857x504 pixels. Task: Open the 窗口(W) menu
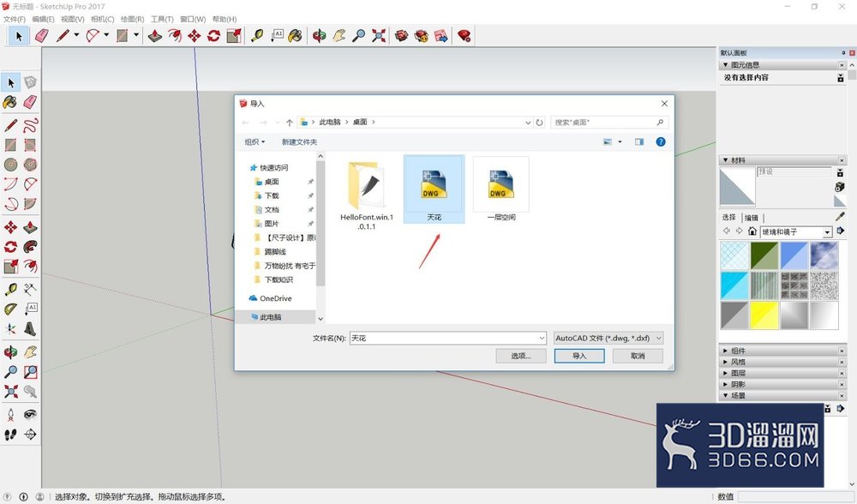[193, 19]
